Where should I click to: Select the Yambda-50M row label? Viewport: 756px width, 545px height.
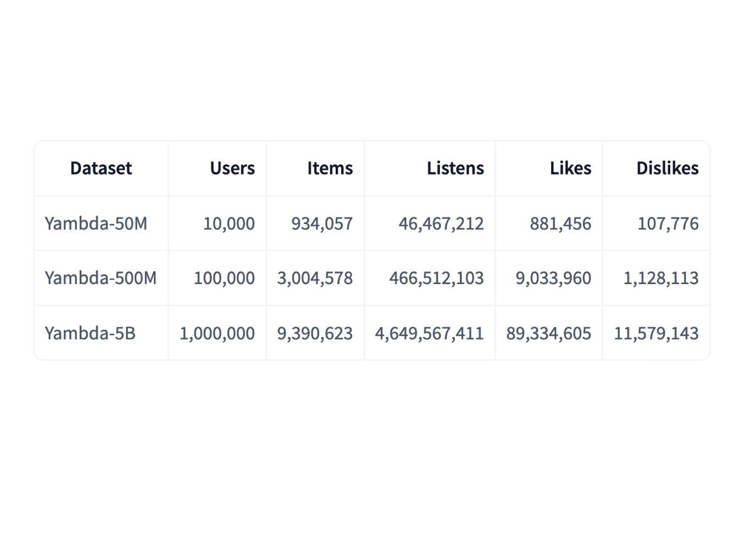pos(96,224)
